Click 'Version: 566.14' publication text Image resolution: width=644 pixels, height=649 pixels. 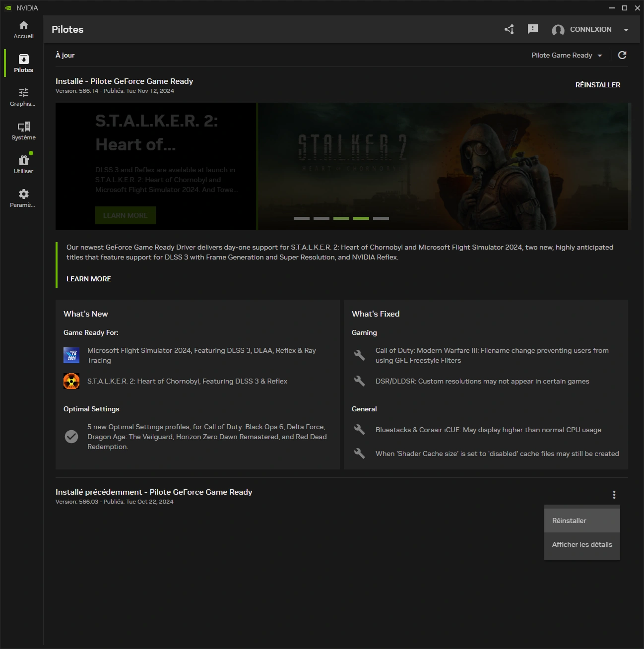pos(115,91)
